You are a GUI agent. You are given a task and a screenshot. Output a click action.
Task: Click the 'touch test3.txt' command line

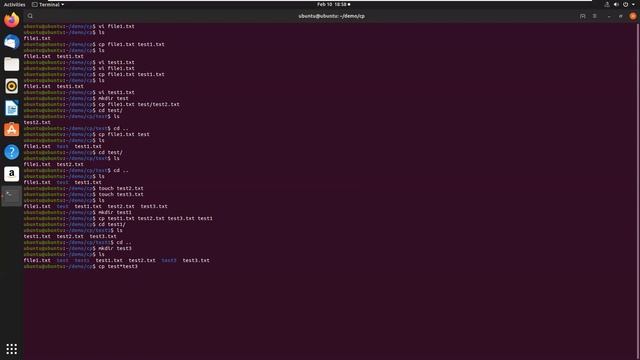click(84, 194)
